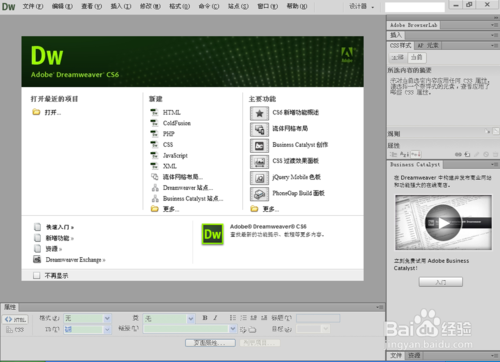500x362 pixels.
Task: Open the 设计器 workspace switcher dropdown
Action: [362, 6]
